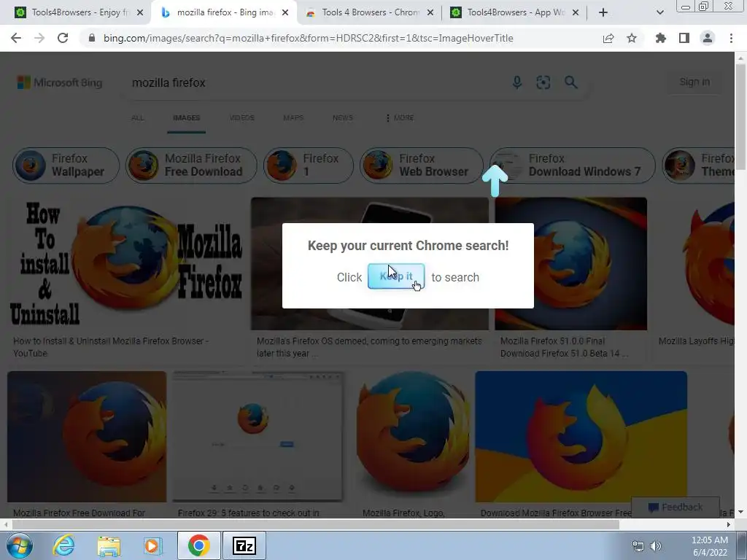Open the Chrome three-dot menu
Viewport: 747px width, 560px height.
pos(731,38)
